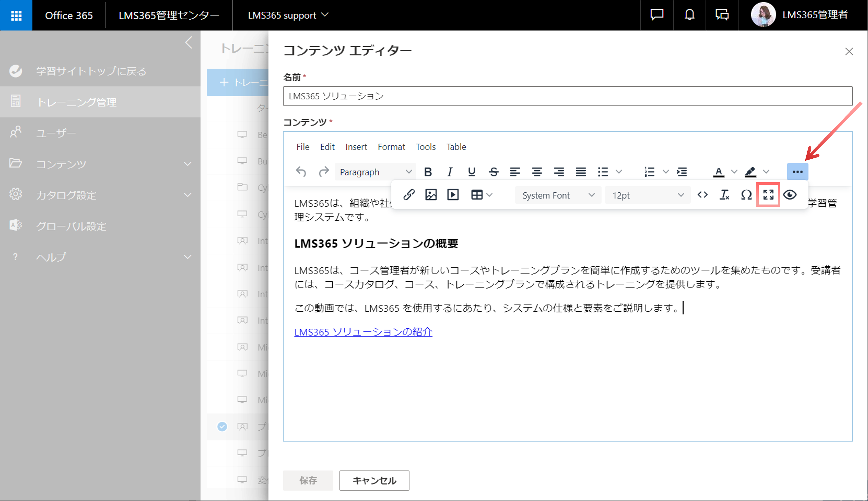Screen dimensions: 868x501
Task: Click into the content paragraph about コース管理者
Action: click(x=567, y=277)
